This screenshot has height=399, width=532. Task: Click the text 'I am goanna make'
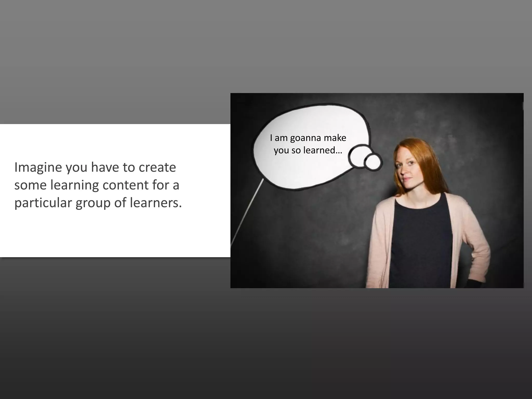tap(308, 138)
